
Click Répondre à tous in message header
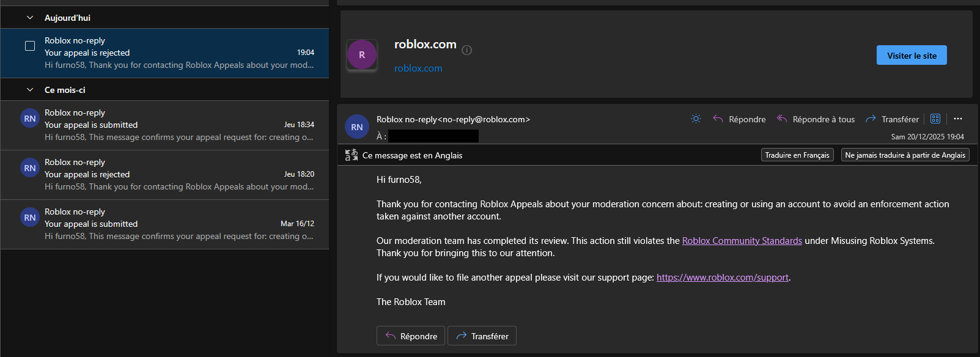point(816,119)
